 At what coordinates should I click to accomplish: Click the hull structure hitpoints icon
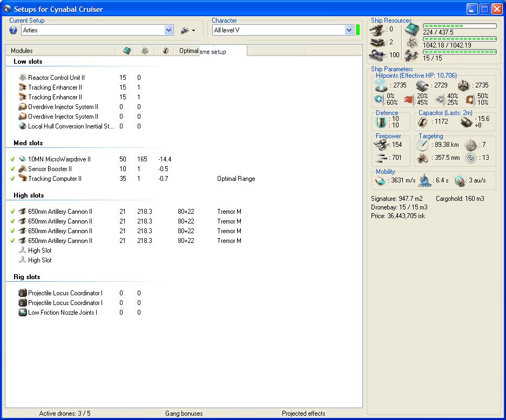pyautogui.click(x=463, y=85)
